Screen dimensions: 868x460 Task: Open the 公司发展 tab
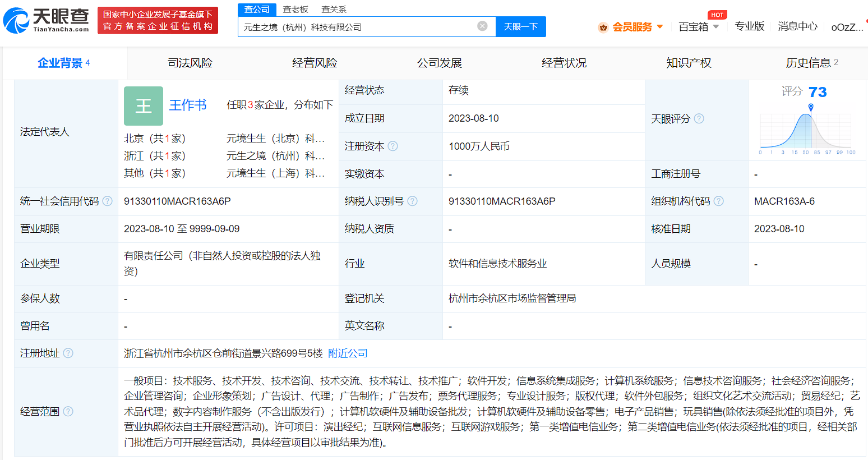tap(439, 63)
